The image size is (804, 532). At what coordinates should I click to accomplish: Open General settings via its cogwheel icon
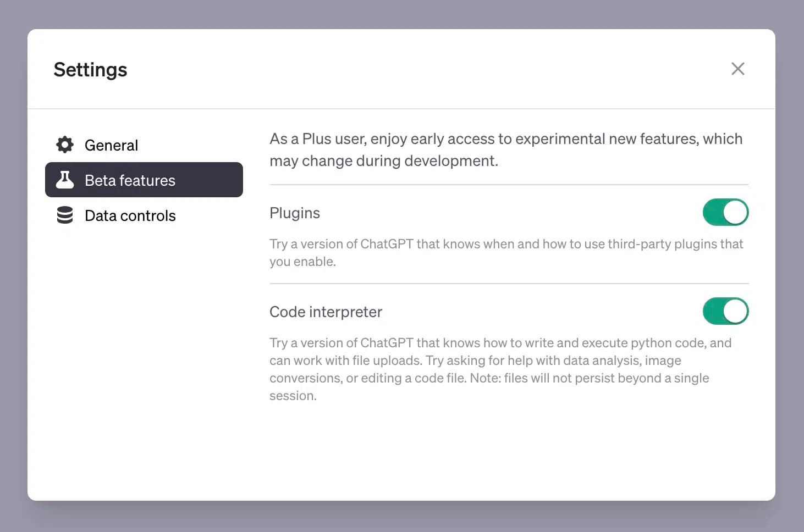click(x=64, y=145)
